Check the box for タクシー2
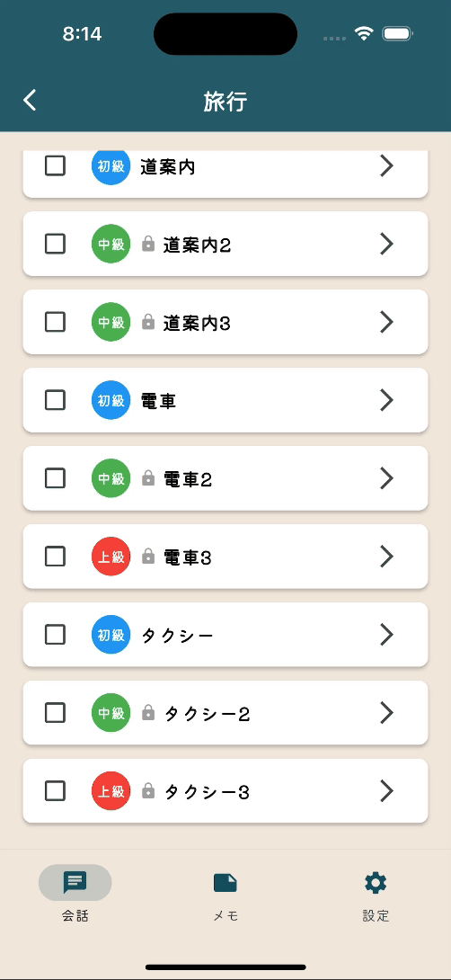Image resolution: width=451 pixels, height=980 pixels. 55,712
